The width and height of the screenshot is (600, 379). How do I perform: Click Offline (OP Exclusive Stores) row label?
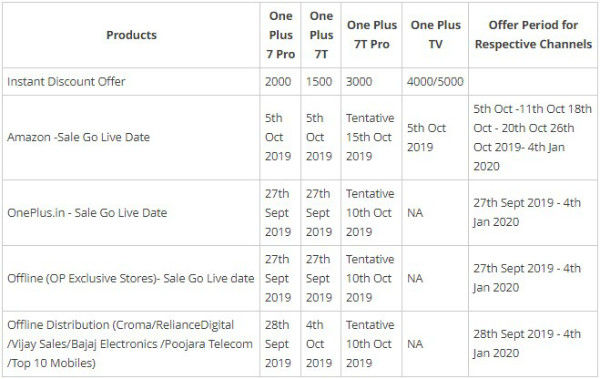coord(130,278)
